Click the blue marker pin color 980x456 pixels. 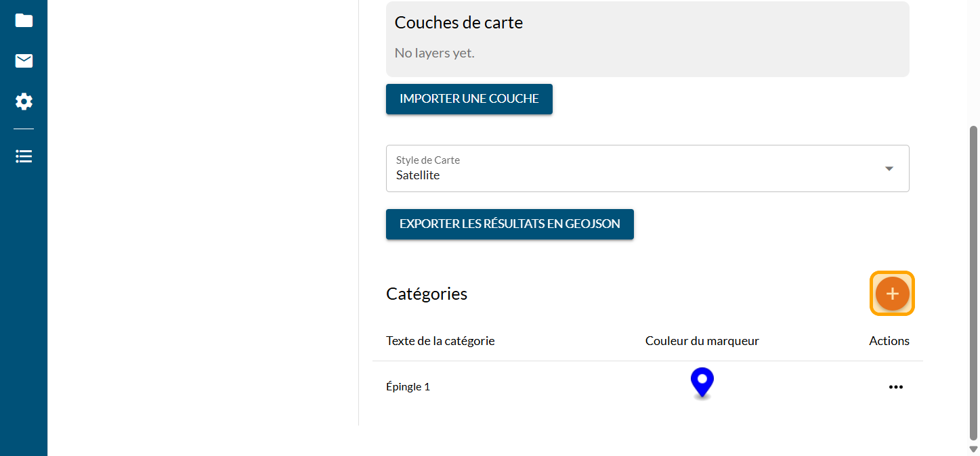click(702, 383)
